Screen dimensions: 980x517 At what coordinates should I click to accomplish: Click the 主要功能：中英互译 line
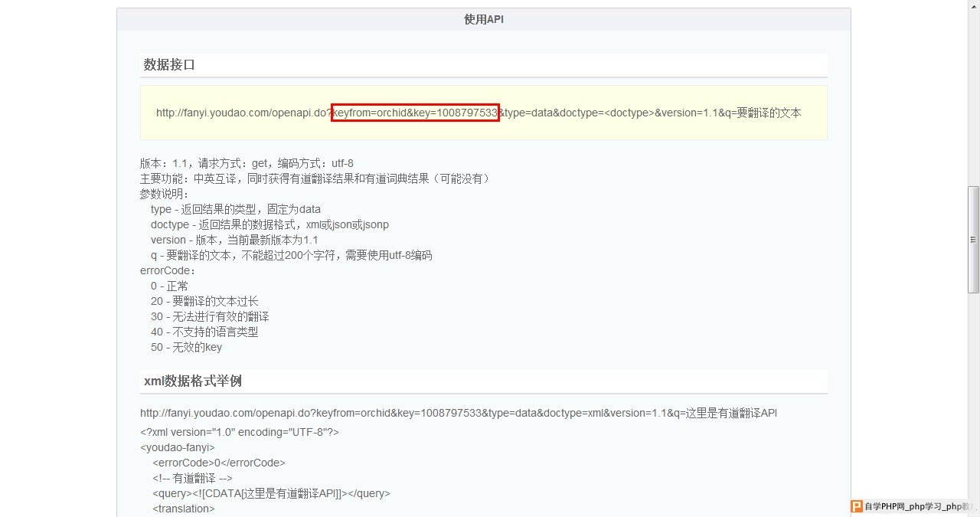point(315,178)
